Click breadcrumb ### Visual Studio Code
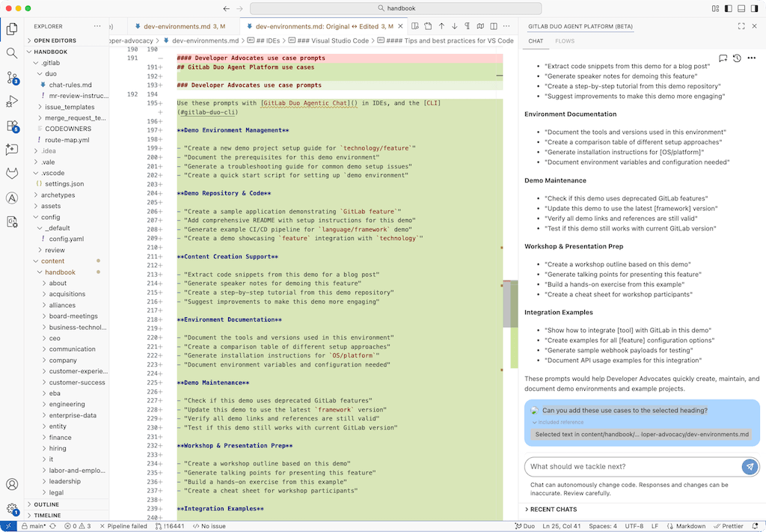Screen dimensions: 766x532 click(328, 40)
